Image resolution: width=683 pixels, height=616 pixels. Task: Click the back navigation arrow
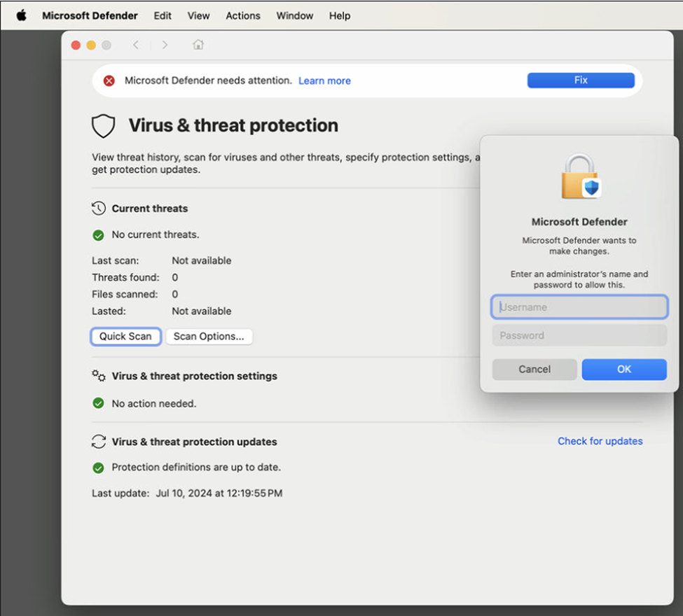(136, 43)
